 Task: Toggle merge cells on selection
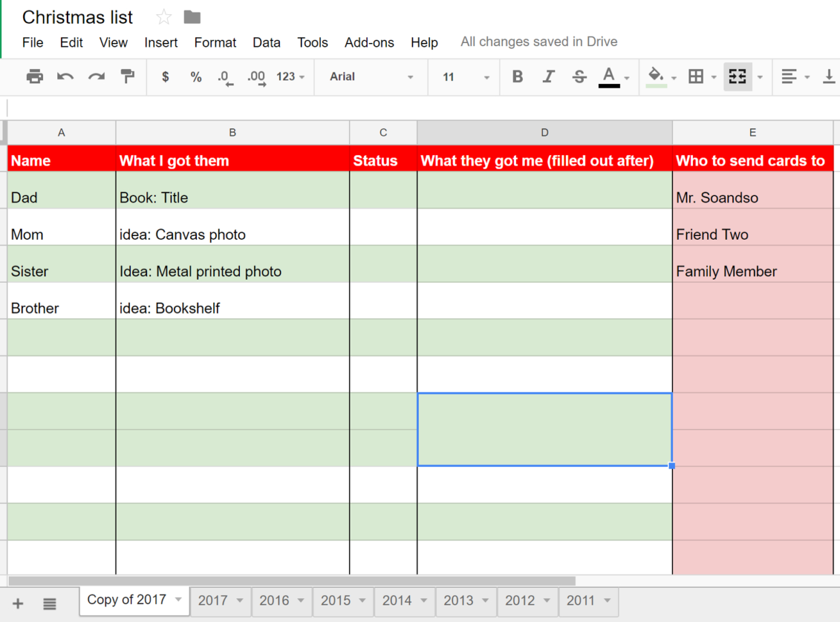point(737,76)
